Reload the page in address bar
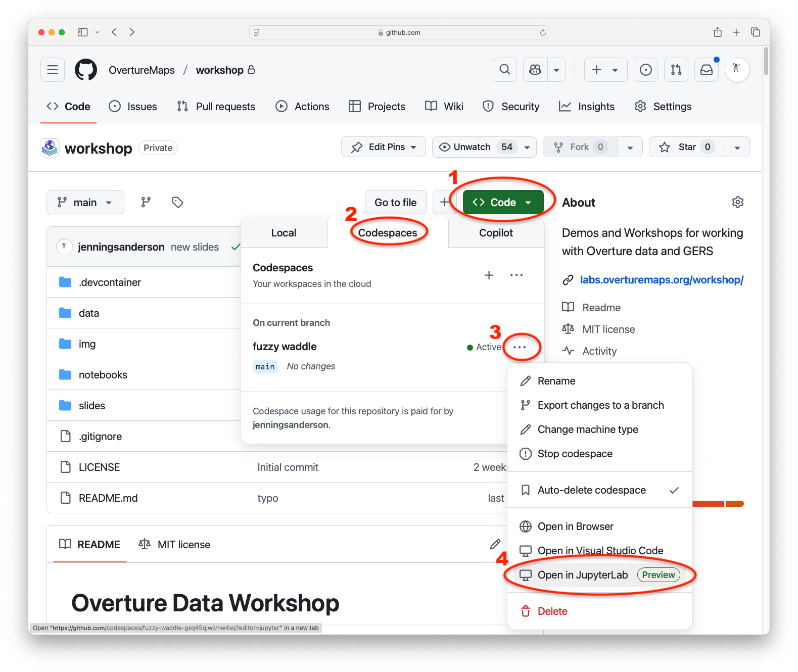 coord(543,32)
